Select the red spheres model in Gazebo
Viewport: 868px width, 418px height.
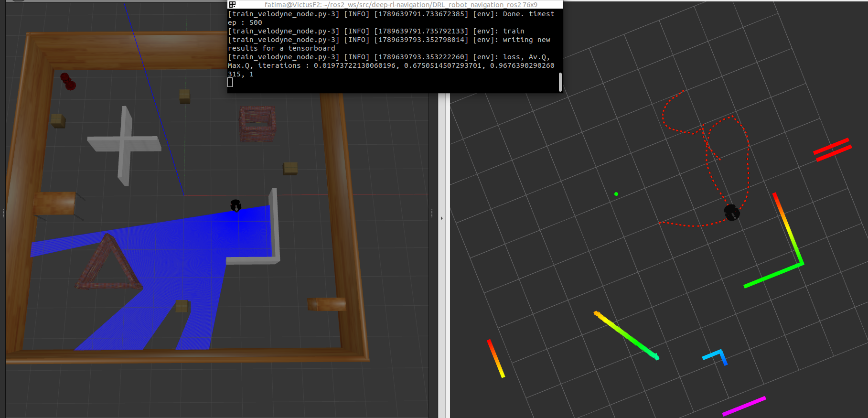tap(68, 81)
